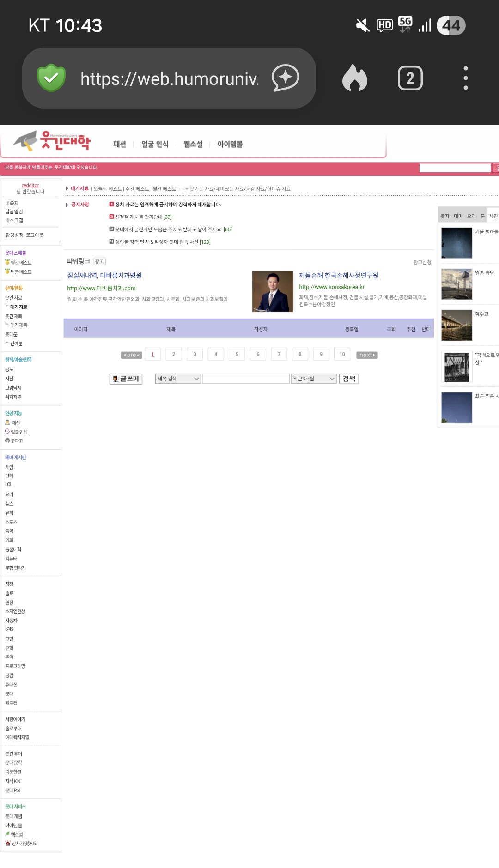The height and width of the screenshot is (868, 499).
Task: Tap the browser URL address bar
Action: [169, 78]
